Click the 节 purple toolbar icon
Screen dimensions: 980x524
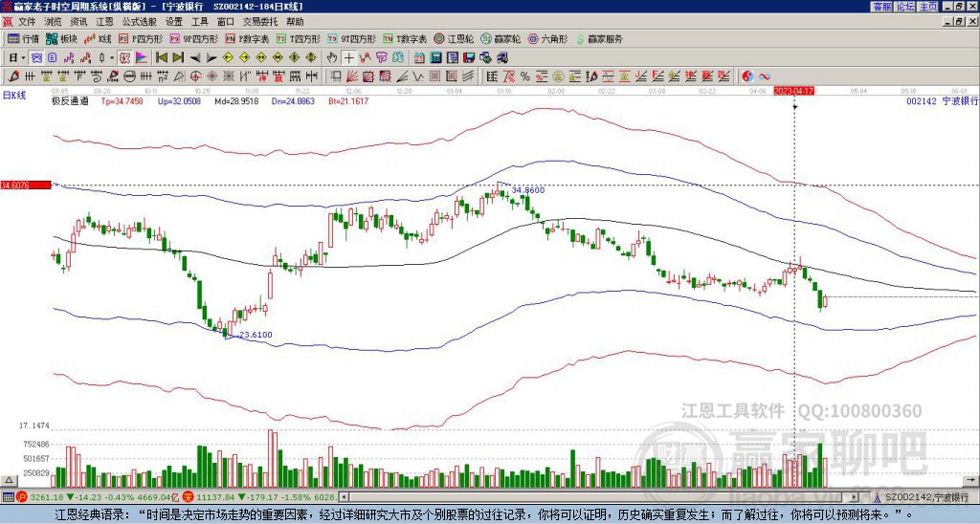tap(381, 57)
